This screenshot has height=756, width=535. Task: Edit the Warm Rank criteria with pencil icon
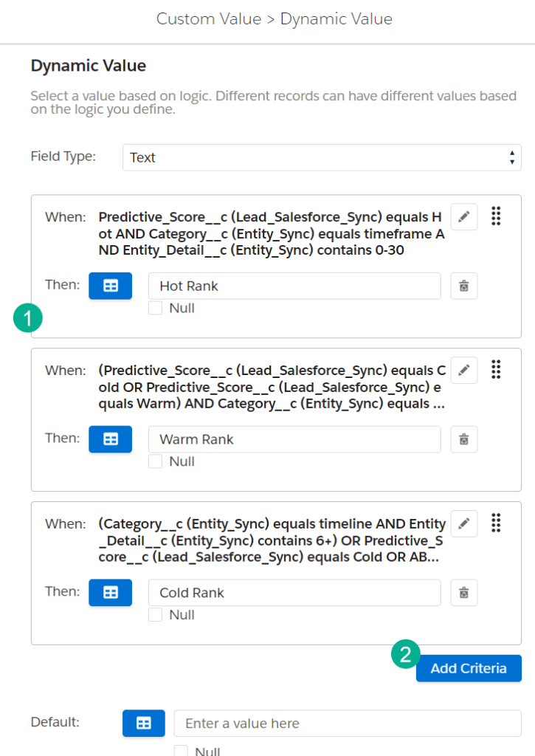463,370
